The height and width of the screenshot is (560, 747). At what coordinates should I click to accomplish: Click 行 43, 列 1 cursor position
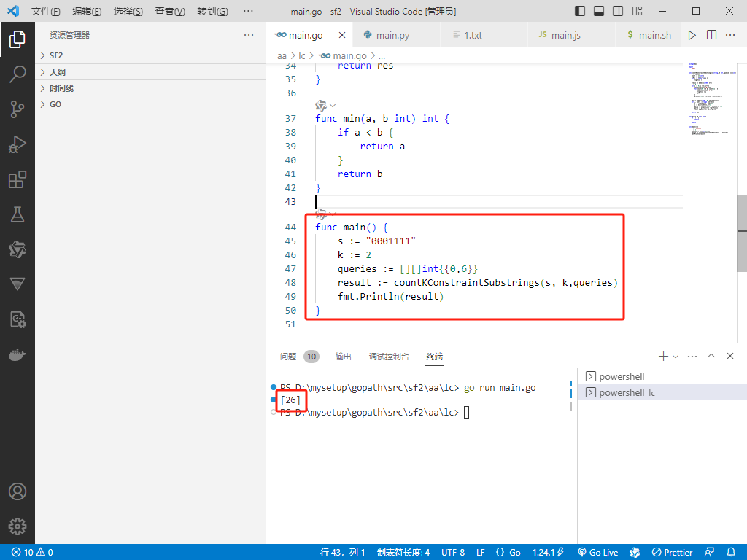(x=342, y=552)
